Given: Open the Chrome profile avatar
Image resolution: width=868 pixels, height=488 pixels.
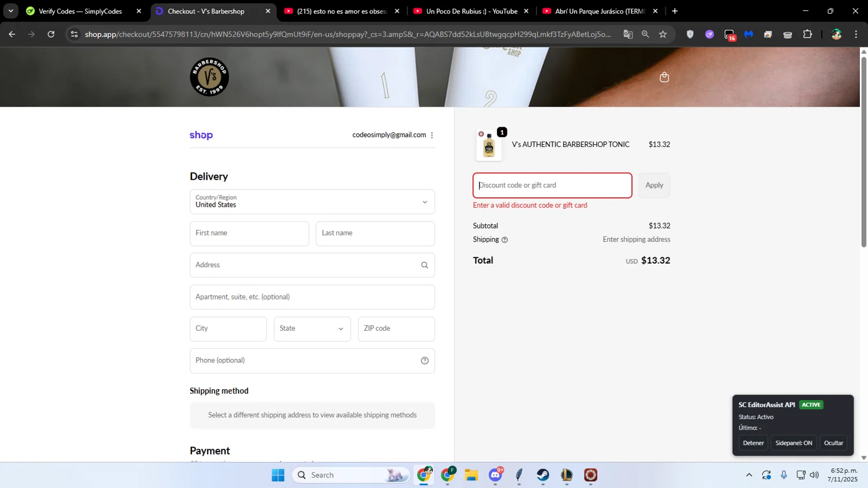Looking at the screenshot, I should coord(836,34).
